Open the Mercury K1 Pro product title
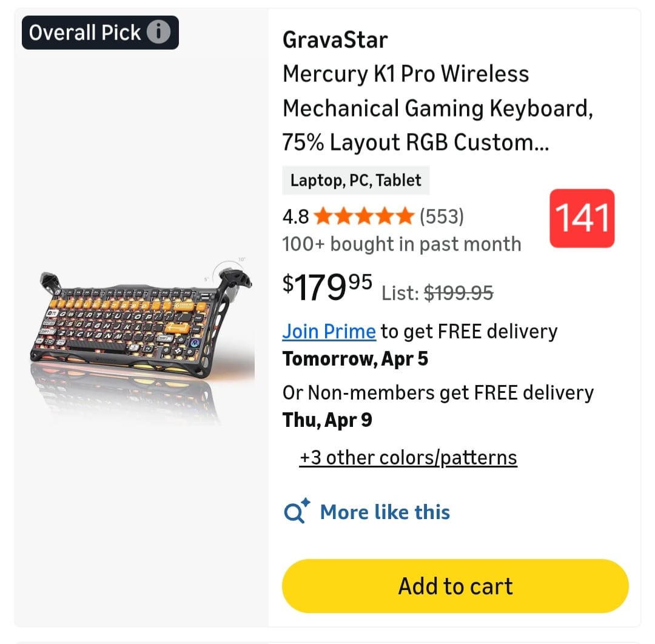 [x=437, y=108]
